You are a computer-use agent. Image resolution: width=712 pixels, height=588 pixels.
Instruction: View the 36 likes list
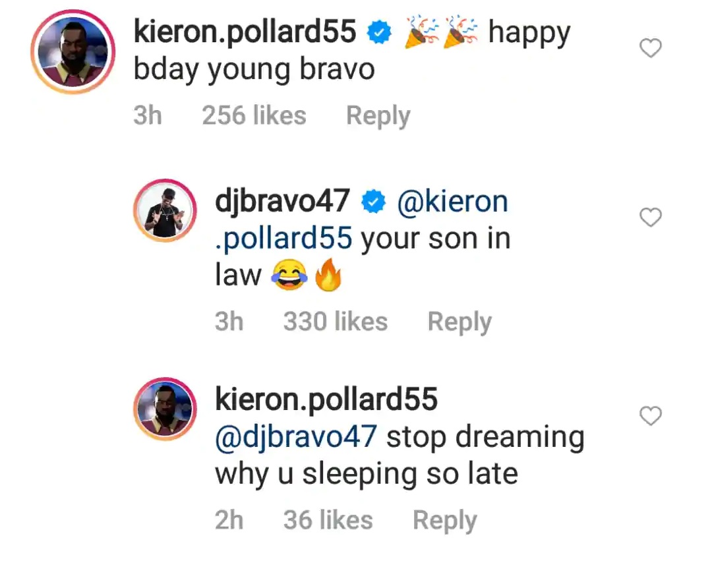click(x=328, y=520)
